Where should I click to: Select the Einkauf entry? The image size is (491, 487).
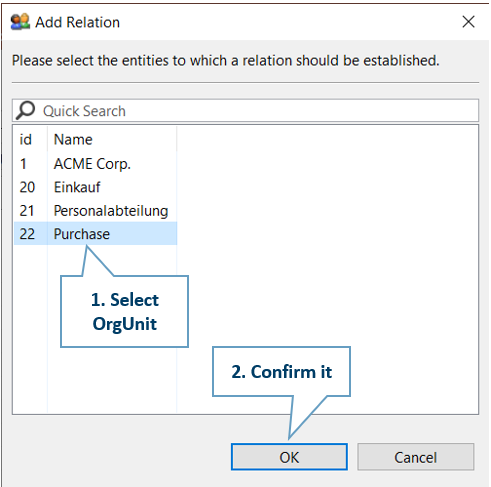coord(77,187)
